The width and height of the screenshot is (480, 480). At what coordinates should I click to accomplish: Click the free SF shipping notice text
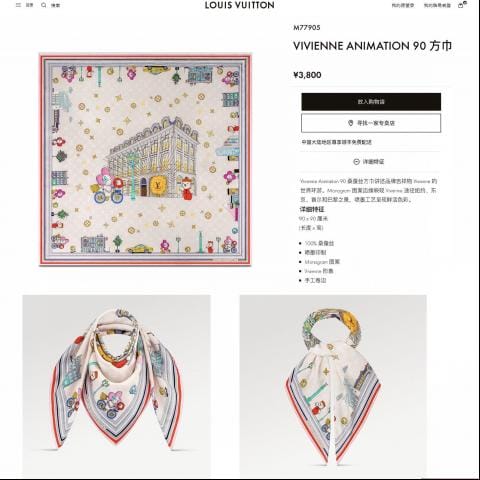(336, 142)
